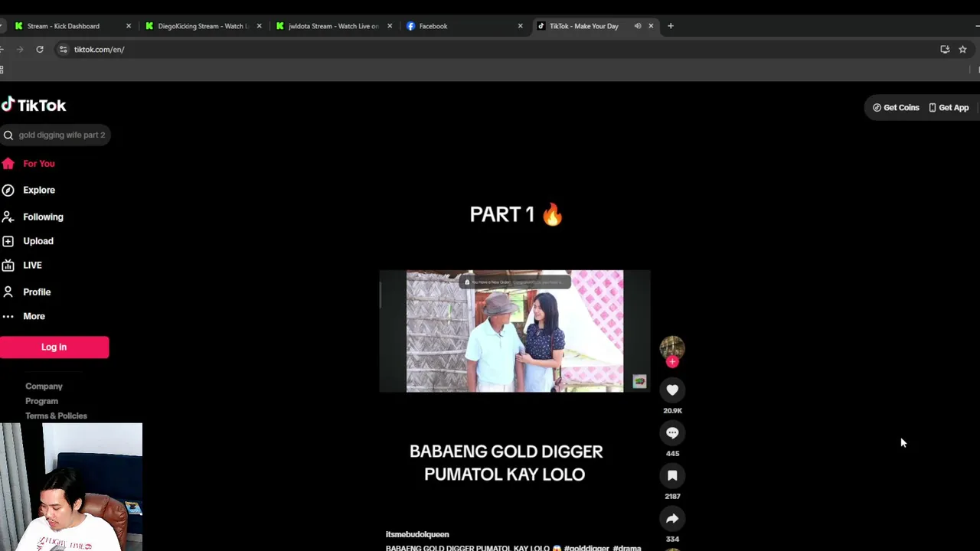Screen dimensions: 980x551
Task: Click the Explore compass icon
Action: (8, 190)
